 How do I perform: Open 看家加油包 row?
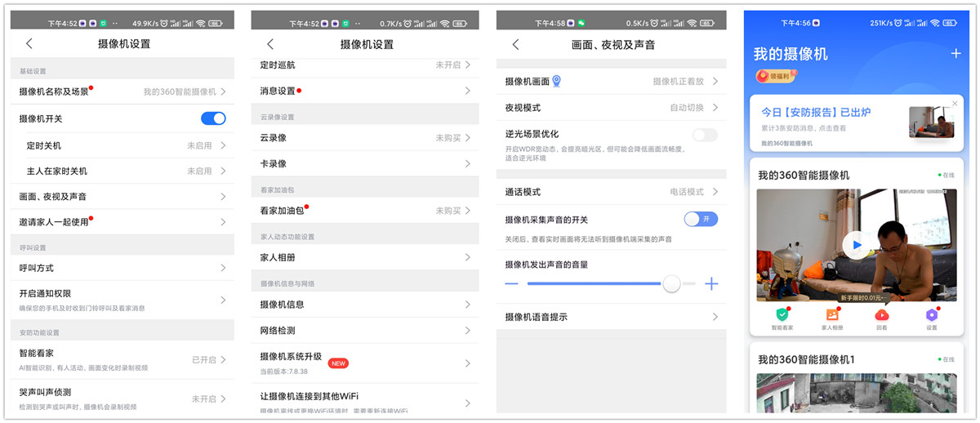365,211
